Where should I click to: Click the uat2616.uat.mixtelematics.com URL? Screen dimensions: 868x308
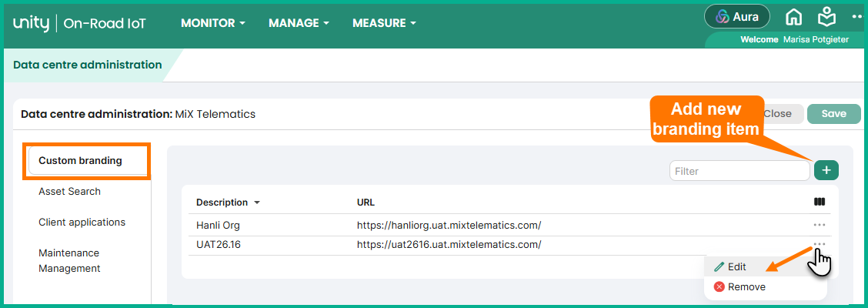(449, 244)
